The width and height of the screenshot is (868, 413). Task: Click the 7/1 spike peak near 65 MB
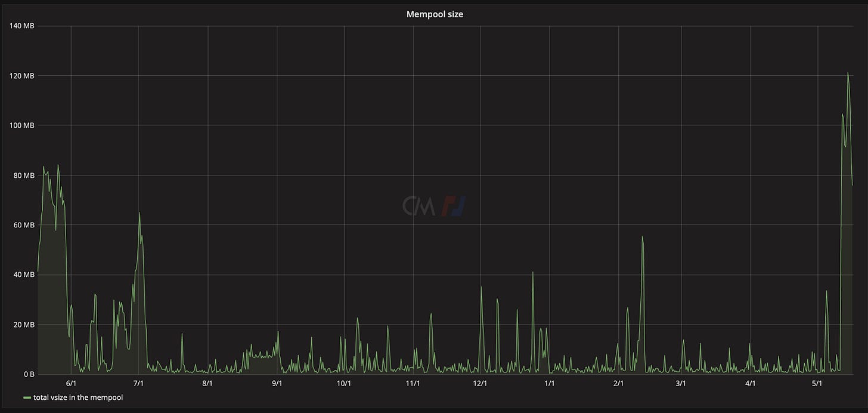(139, 213)
